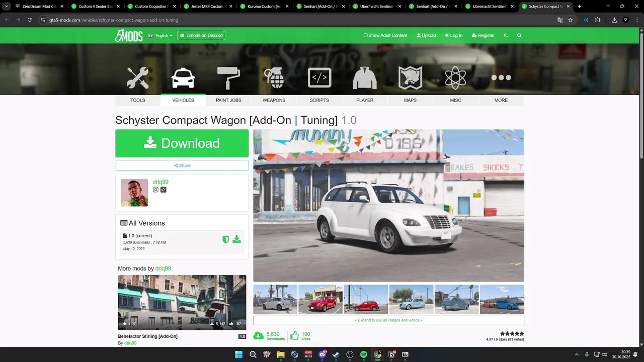Open the Vehicles category car icon
Image resolution: width=644 pixels, height=362 pixels.
click(183, 78)
